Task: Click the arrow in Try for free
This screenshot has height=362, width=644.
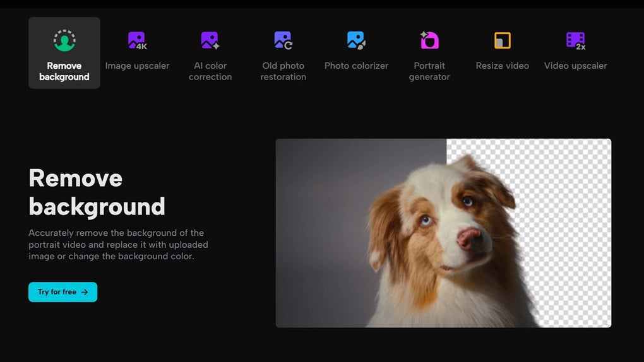Action: tap(85, 292)
